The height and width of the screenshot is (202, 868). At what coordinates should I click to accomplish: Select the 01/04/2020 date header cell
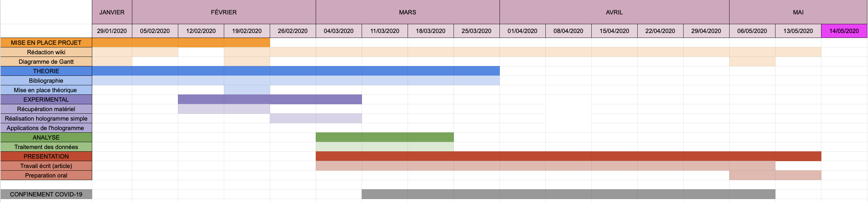[x=522, y=31]
